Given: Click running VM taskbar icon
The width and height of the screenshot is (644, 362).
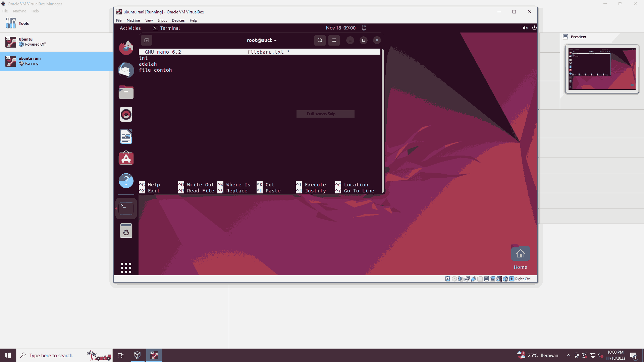Looking at the screenshot, I should [154, 355].
